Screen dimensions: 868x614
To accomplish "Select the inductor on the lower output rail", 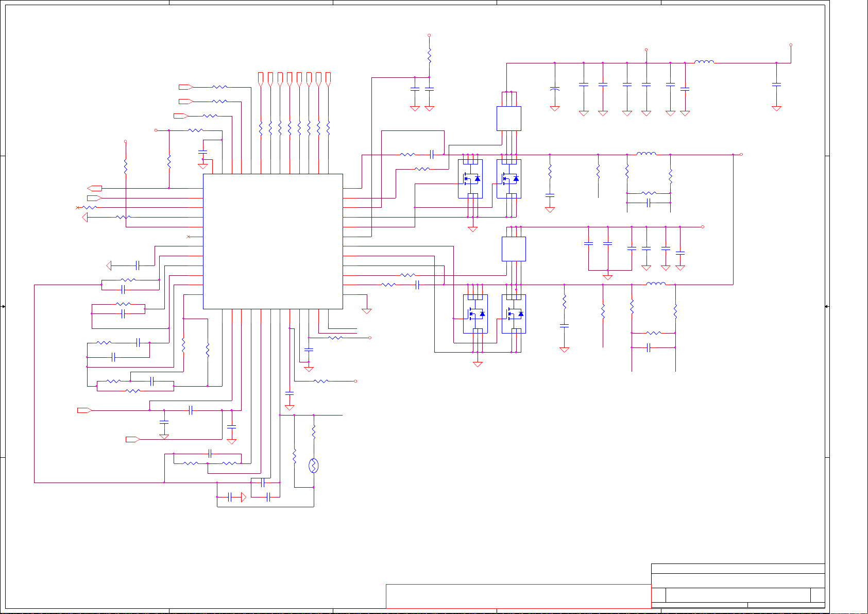I will (656, 283).
